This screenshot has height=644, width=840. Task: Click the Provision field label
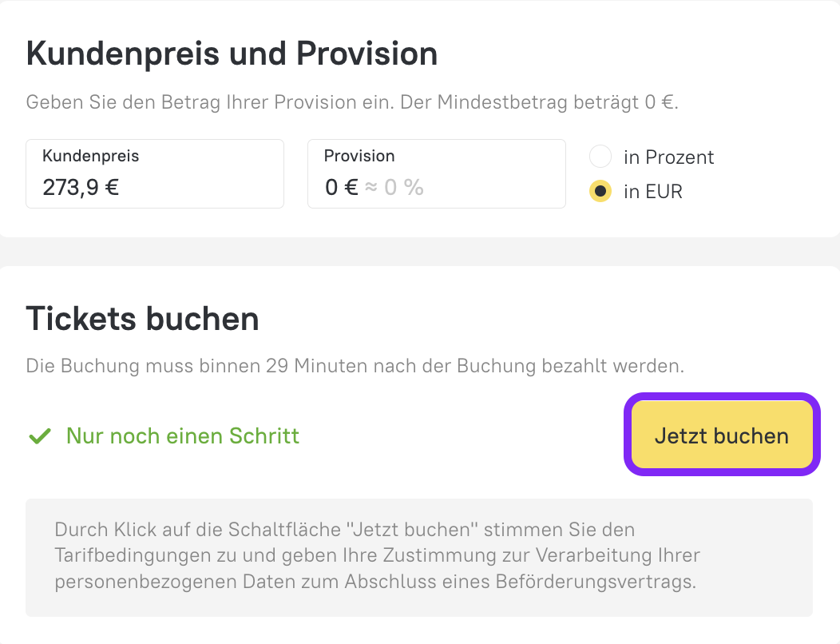point(359,156)
